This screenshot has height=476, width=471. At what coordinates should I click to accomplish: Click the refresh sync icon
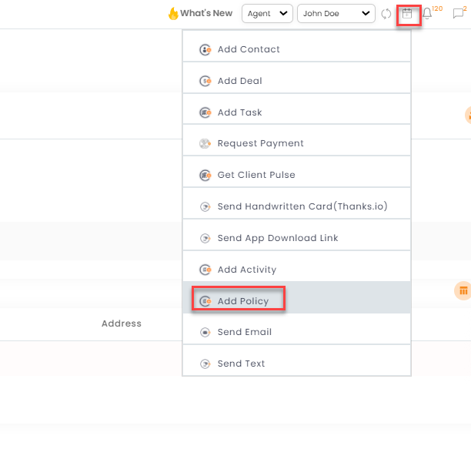[x=386, y=14]
